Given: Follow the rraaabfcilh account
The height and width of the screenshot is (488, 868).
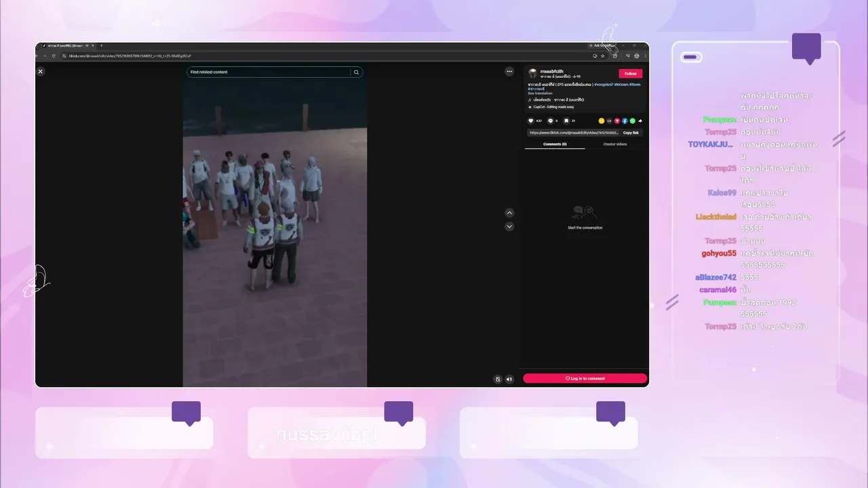Looking at the screenshot, I should point(630,73).
